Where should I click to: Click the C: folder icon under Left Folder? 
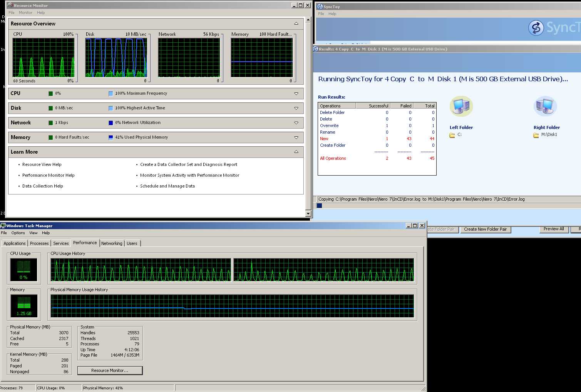pyautogui.click(x=452, y=135)
